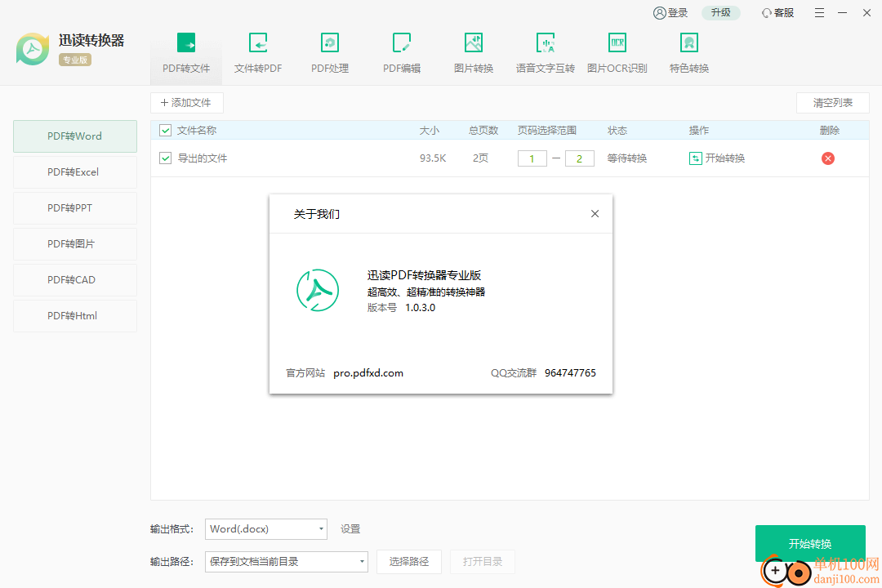
Task: Click the 状态 column header
Action: (617, 131)
